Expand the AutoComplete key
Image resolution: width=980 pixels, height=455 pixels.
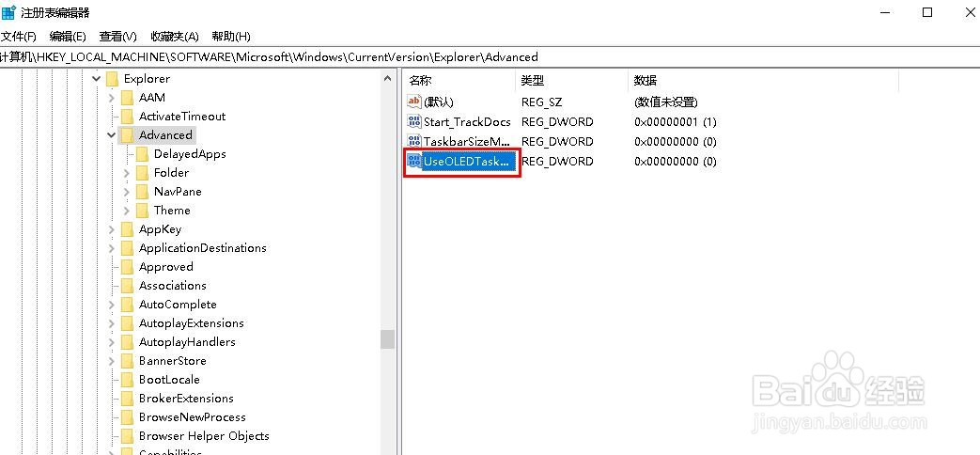(111, 305)
